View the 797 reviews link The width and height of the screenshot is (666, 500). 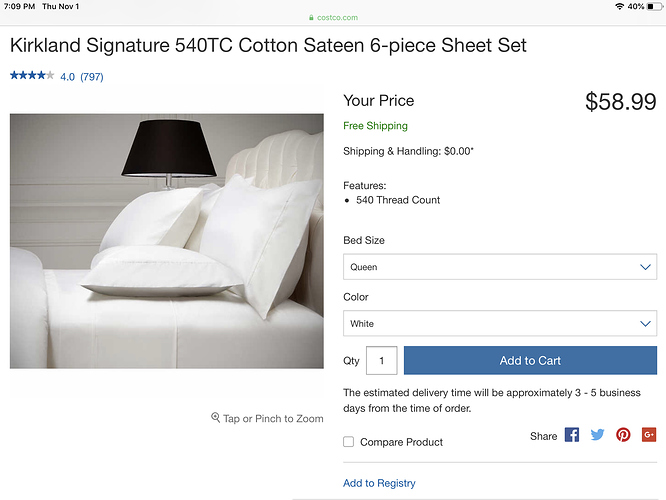[x=92, y=77]
